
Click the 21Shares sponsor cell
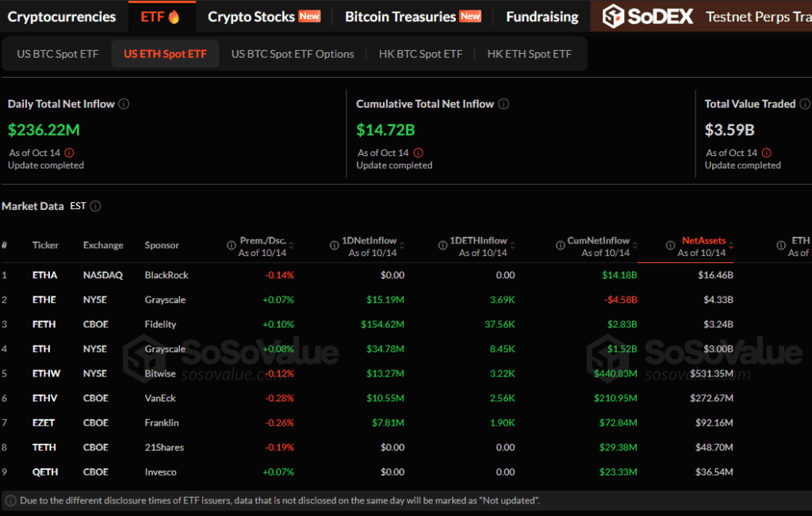pos(164,447)
